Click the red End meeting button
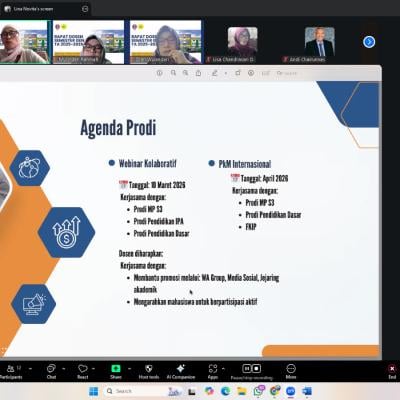This screenshot has height=400, width=400. (x=392, y=371)
